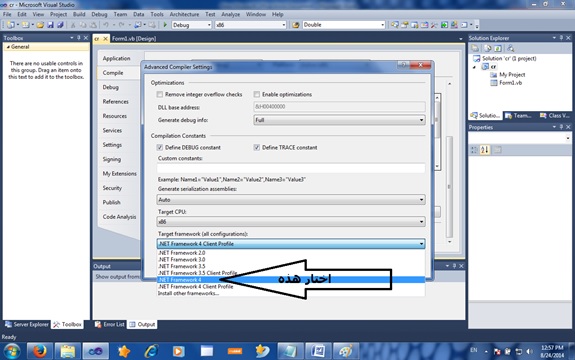Image resolution: width=575 pixels, height=360 pixels.
Task: Click the Save icon in toolbar
Action: coord(51,25)
